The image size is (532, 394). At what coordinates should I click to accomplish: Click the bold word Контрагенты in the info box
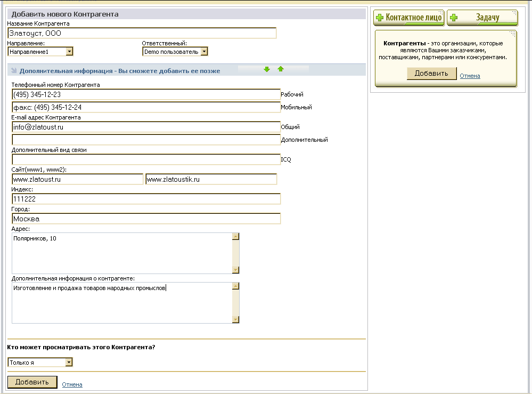click(x=404, y=44)
